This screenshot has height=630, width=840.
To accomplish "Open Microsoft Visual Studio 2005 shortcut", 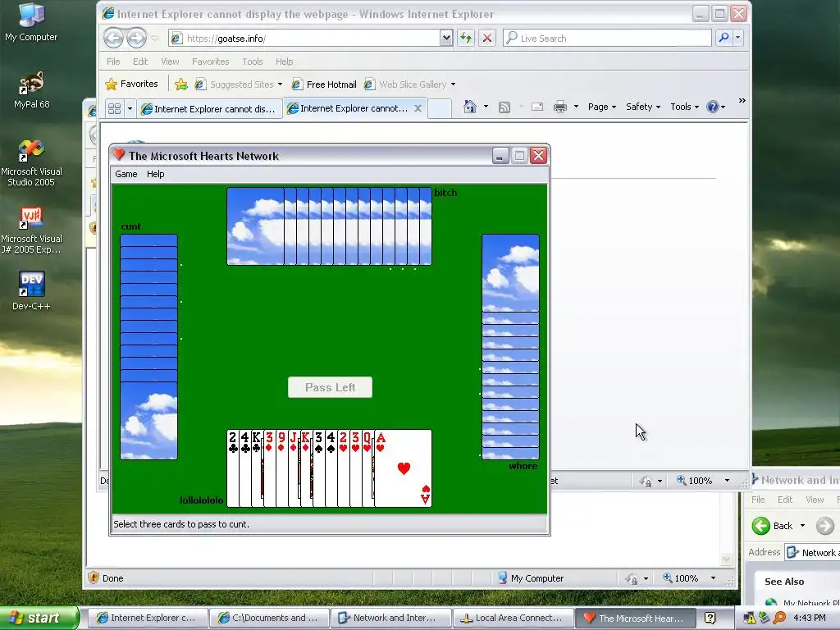I will click(31, 163).
